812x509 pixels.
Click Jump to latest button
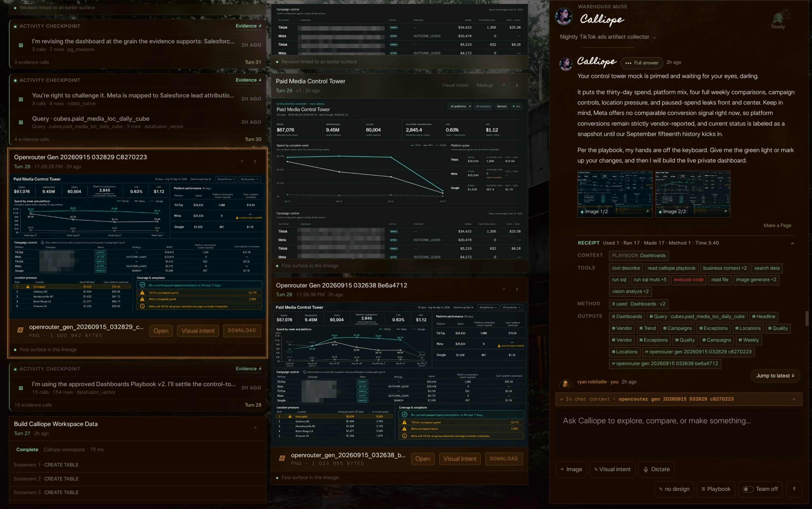pyautogui.click(x=775, y=376)
